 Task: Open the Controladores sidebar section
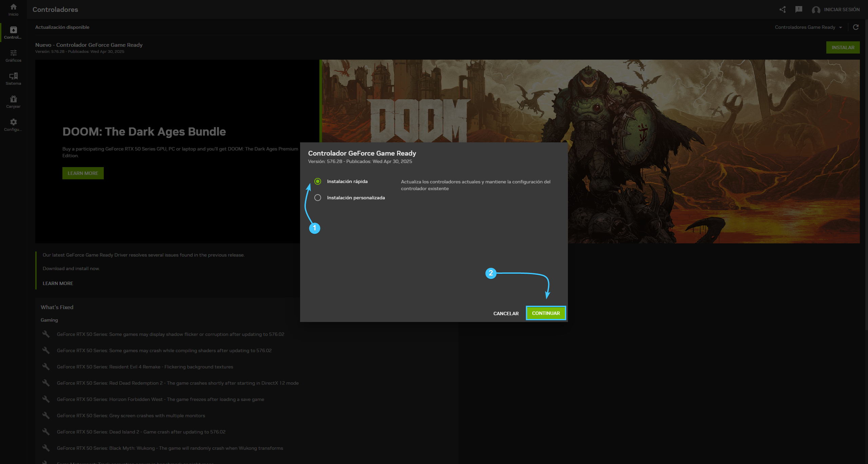[13, 33]
